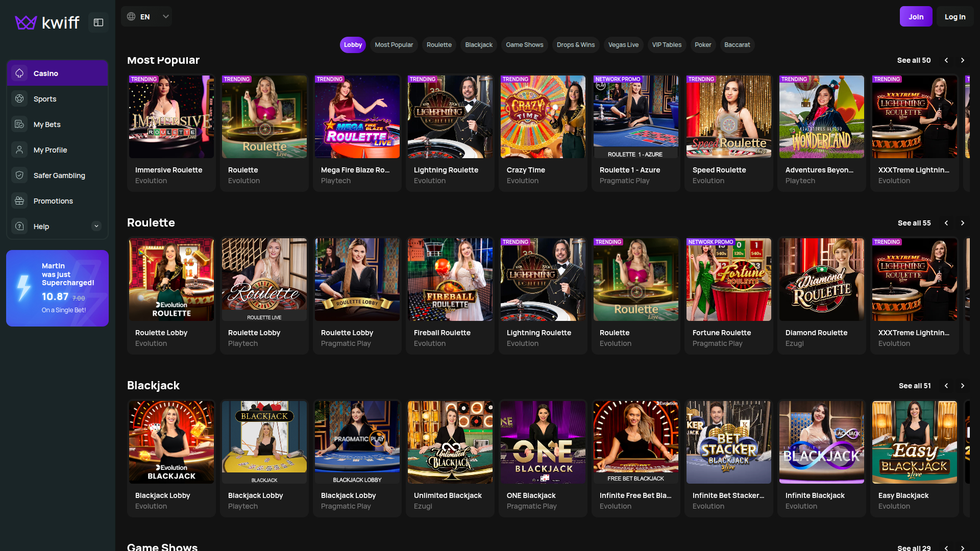Open See all 50 for Most Popular
The width and height of the screenshot is (980, 551).
(x=914, y=60)
